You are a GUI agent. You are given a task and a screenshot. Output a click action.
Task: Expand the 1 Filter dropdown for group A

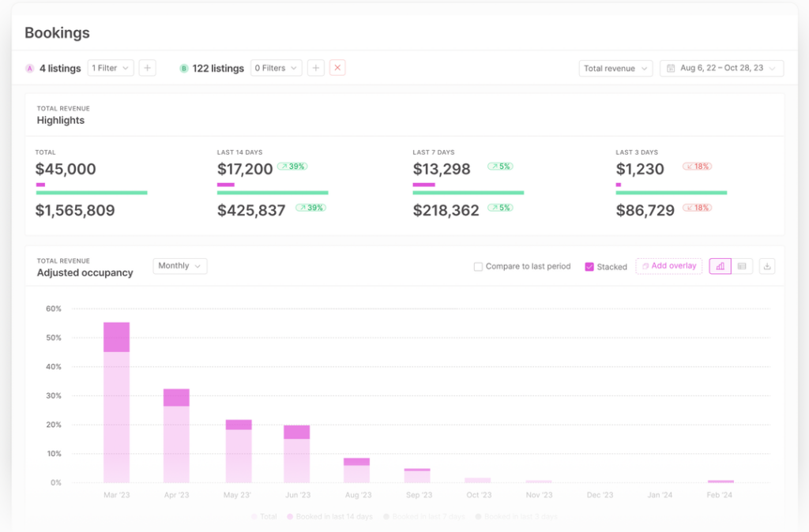(110, 68)
